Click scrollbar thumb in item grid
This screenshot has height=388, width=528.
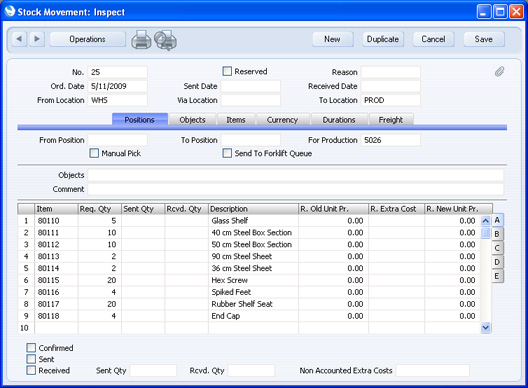coord(485,233)
